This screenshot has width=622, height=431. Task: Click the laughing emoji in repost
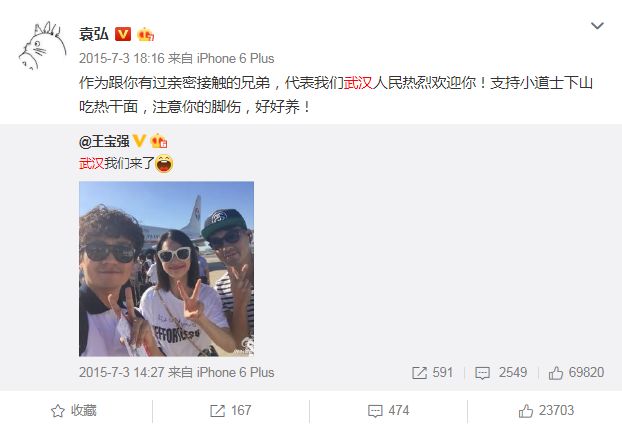[164, 163]
